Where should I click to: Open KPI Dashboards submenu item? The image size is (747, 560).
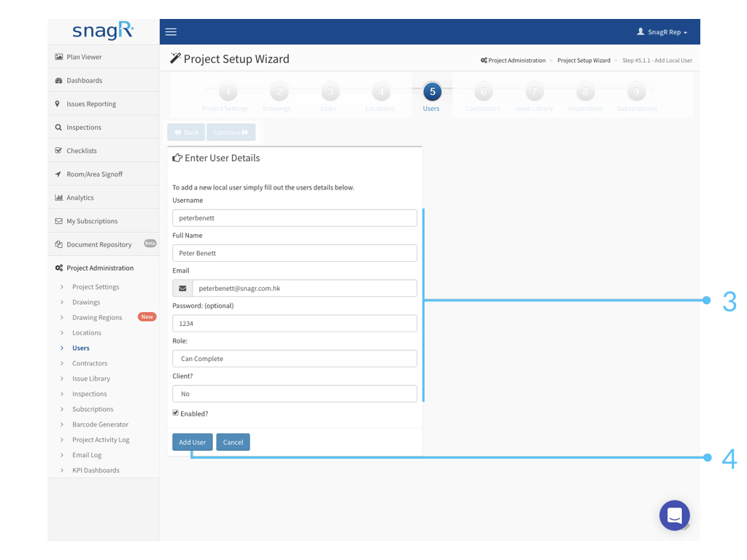click(x=96, y=470)
